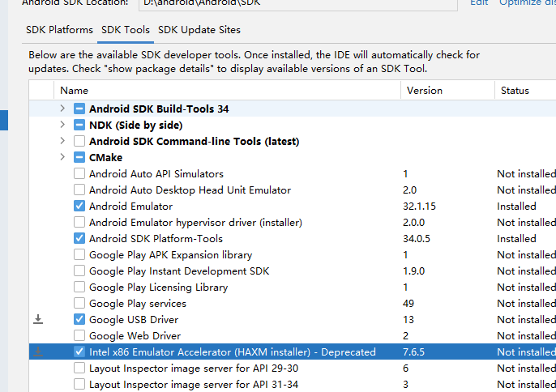This screenshot has width=556, height=392.
Task: Select the Google Play services row name
Action: (x=138, y=304)
